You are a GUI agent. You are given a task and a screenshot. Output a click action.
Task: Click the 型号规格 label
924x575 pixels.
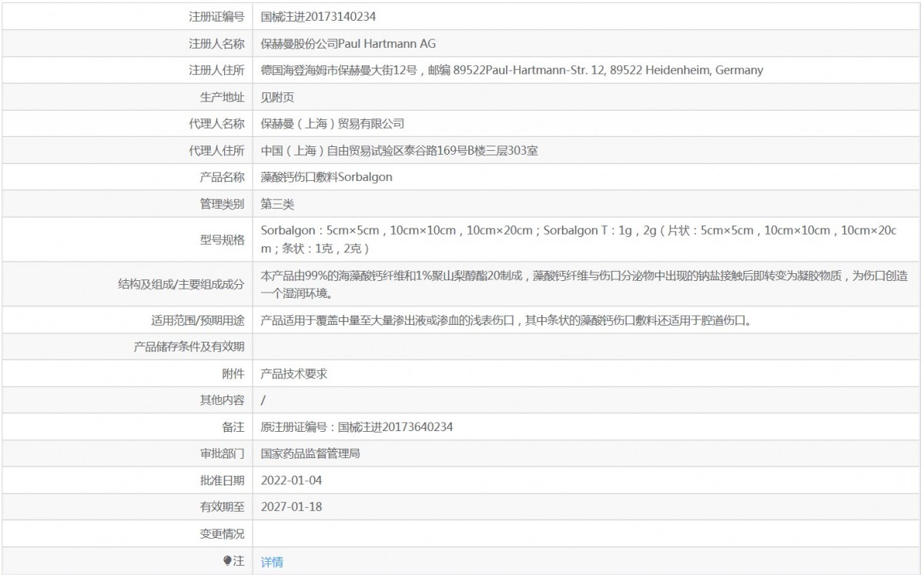point(222,239)
